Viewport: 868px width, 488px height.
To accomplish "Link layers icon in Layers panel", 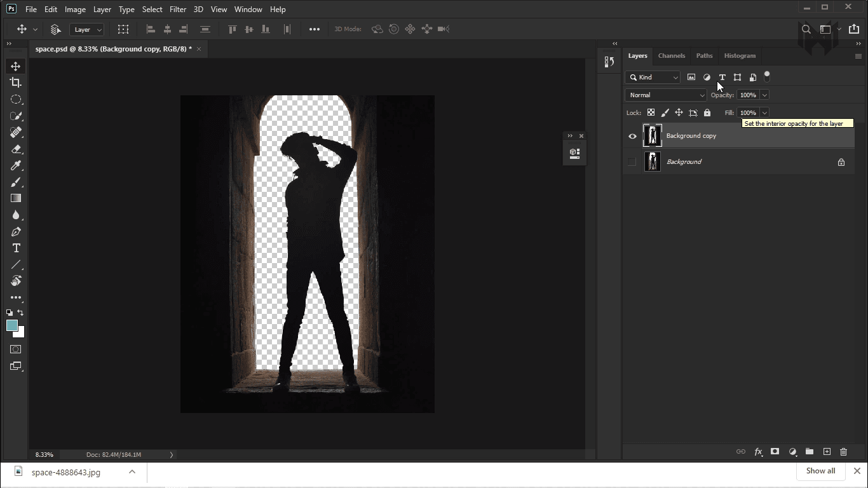I will (740, 452).
